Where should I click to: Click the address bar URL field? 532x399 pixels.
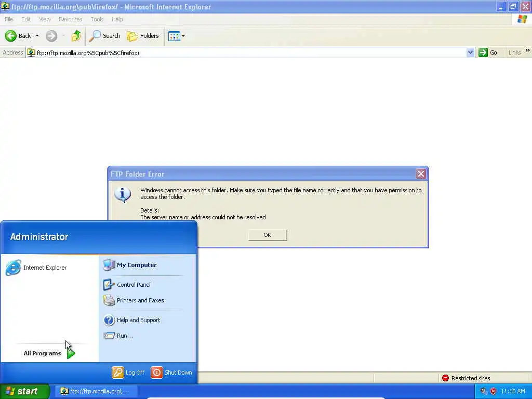coord(250,53)
